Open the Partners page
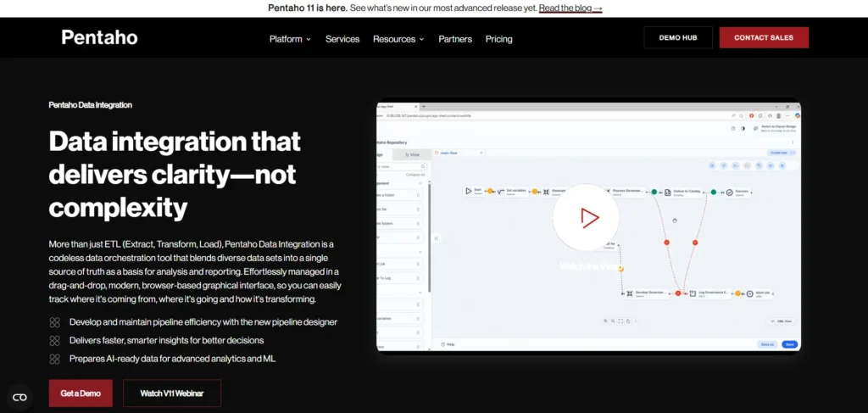Screen dimensions: 868x413 point(455,39)
